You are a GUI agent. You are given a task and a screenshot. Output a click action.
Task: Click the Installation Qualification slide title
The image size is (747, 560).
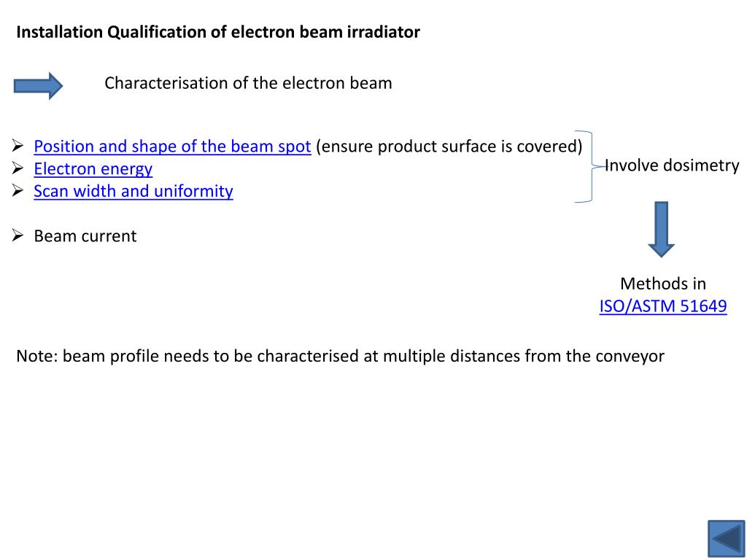click(x=218, y=32)
